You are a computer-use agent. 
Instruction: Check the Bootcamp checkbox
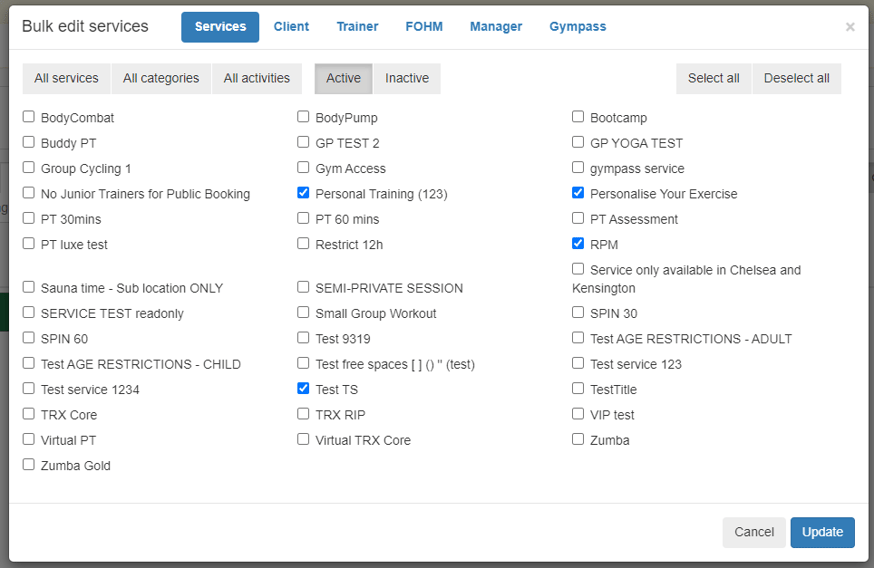[578, 116]
